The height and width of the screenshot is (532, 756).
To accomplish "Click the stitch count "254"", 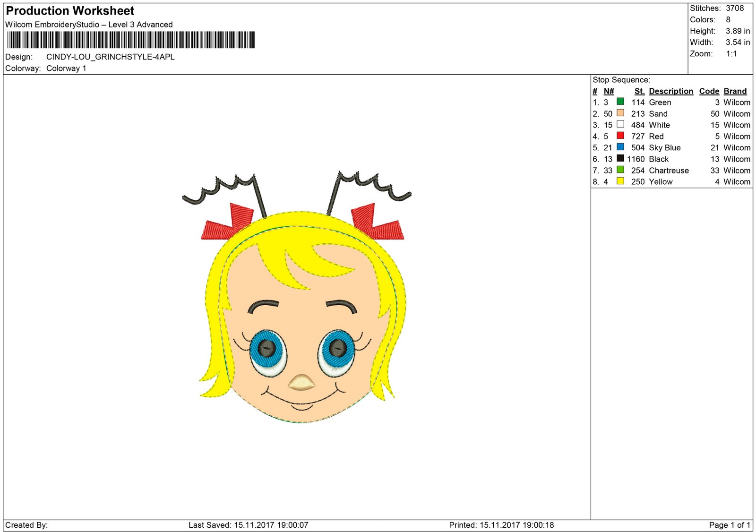I will [x=638, y=171].
